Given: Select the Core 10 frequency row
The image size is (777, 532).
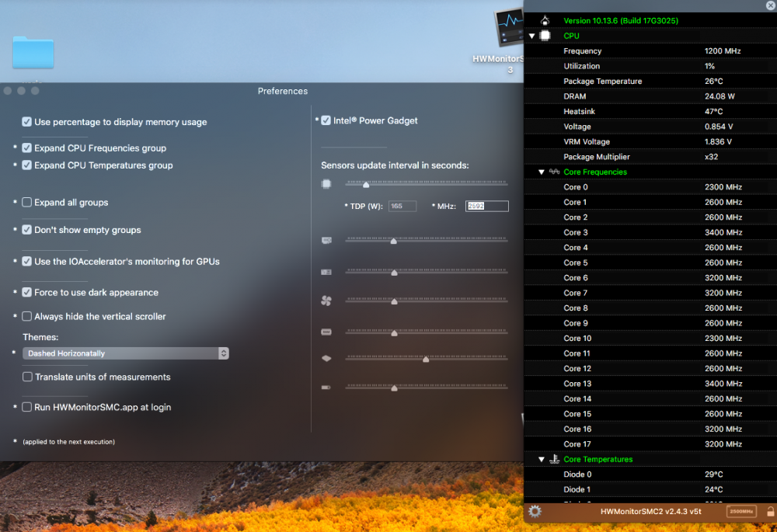Looking at the screenshot, I should (x=650, y=339).
